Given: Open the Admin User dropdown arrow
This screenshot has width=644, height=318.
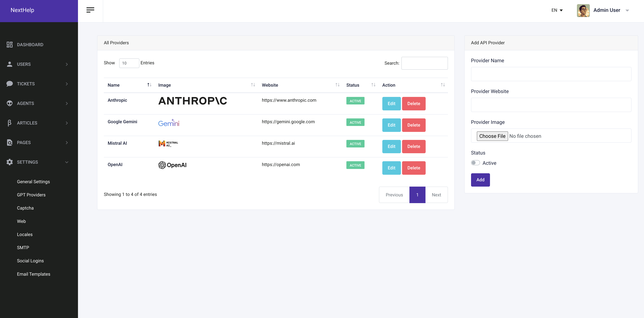Looking at the screenshot, I should point(627,10).
